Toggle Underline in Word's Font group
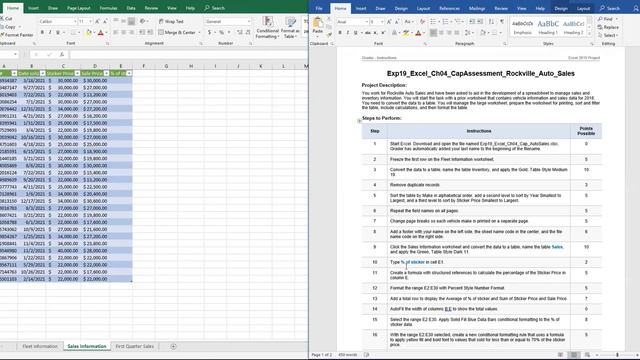 [356, 33]
